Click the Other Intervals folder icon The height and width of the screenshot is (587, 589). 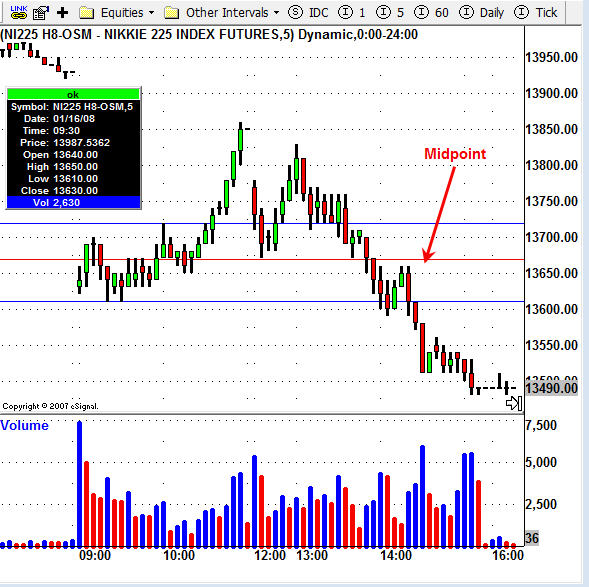tap(171, 13)
